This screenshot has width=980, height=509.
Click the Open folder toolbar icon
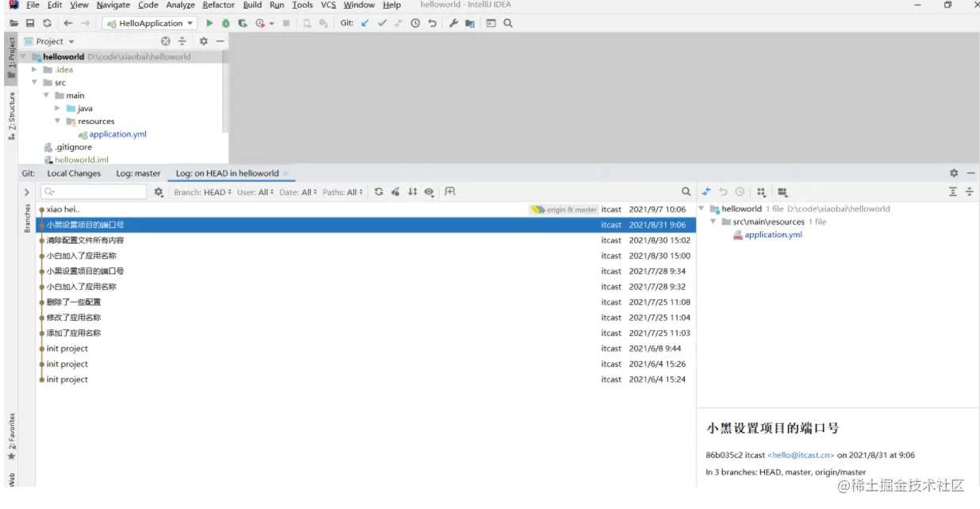click(13, 24)
